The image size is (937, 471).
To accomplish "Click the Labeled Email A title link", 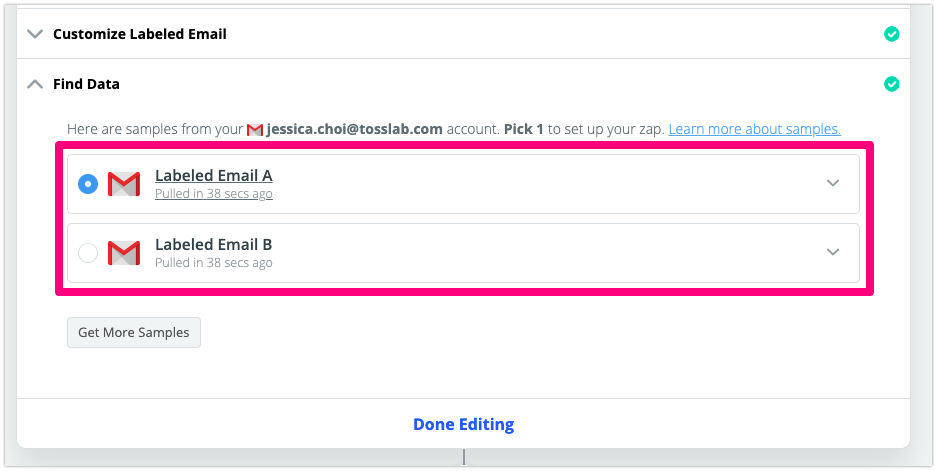I will [213, 175].
